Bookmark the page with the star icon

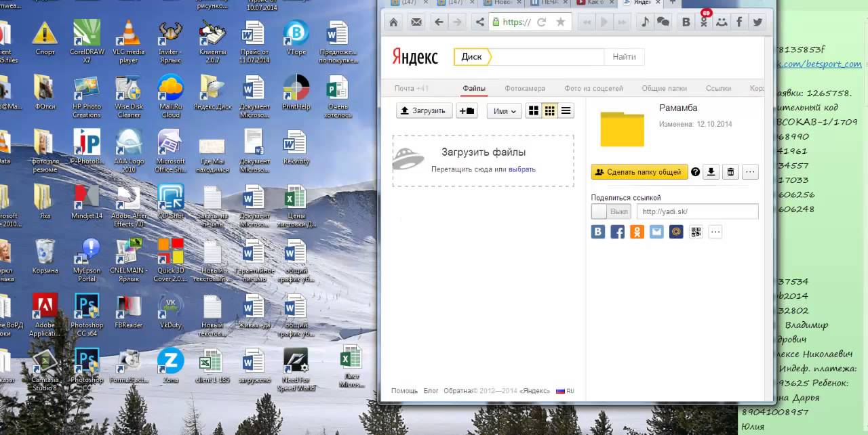(x=560, y=22)
